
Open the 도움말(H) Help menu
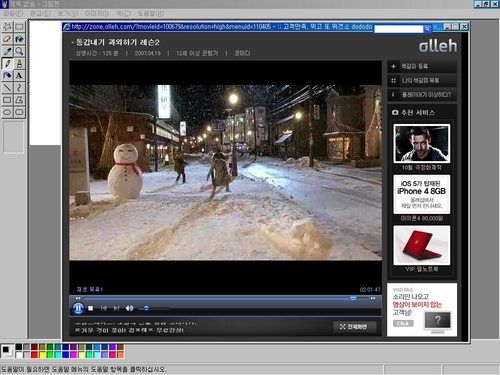[151, 13]
